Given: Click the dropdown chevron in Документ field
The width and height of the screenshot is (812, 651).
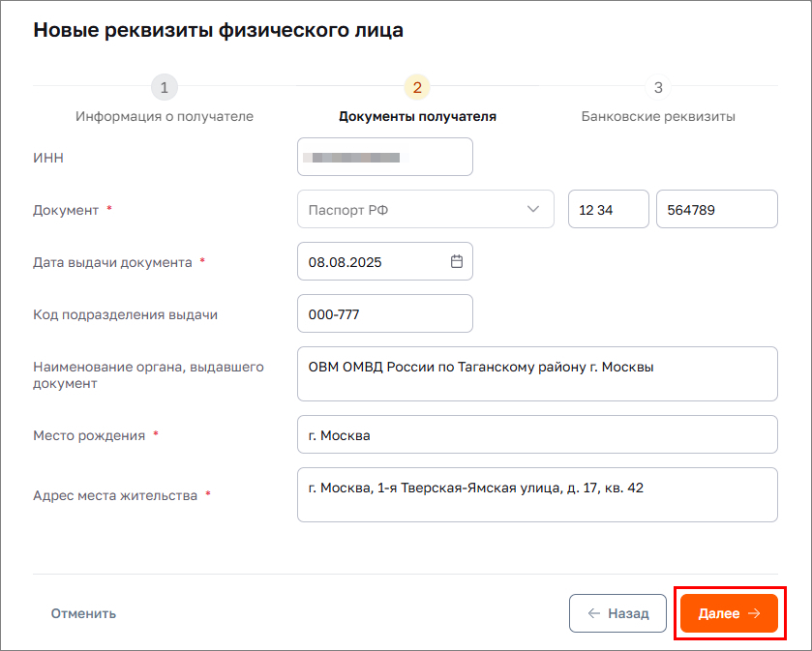Looking at the screenshot, I should [x=533, y=209].
